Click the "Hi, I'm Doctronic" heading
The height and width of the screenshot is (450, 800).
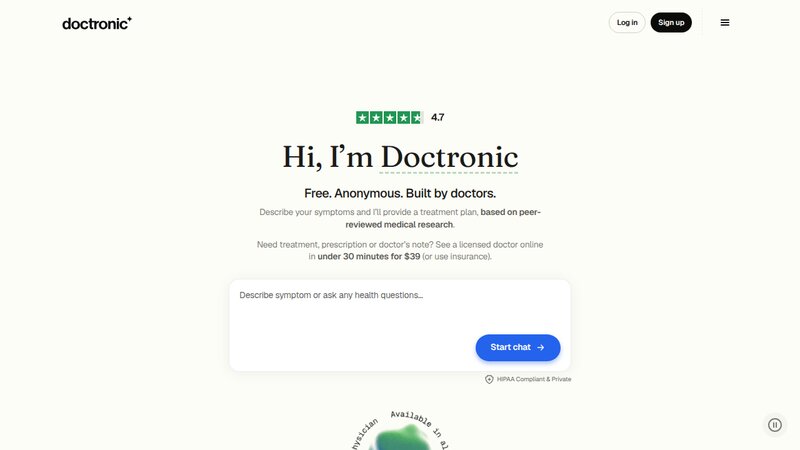400,157
